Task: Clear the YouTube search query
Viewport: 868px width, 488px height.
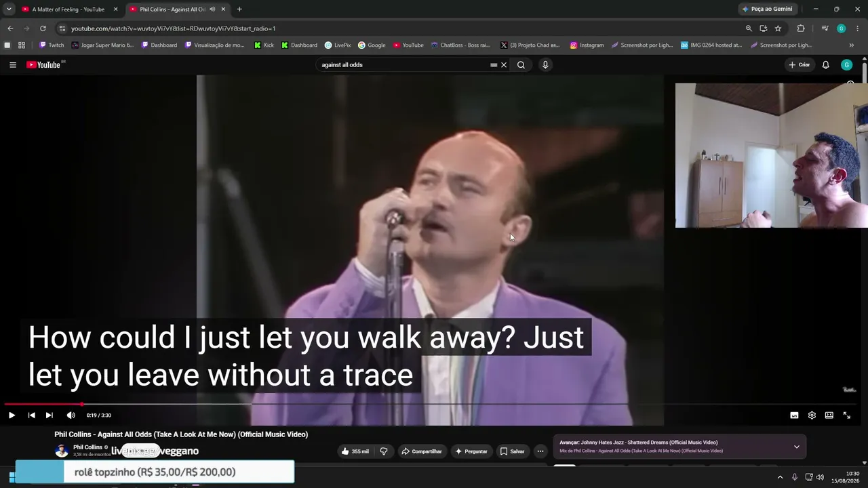Action: click(x=504, y=65)
